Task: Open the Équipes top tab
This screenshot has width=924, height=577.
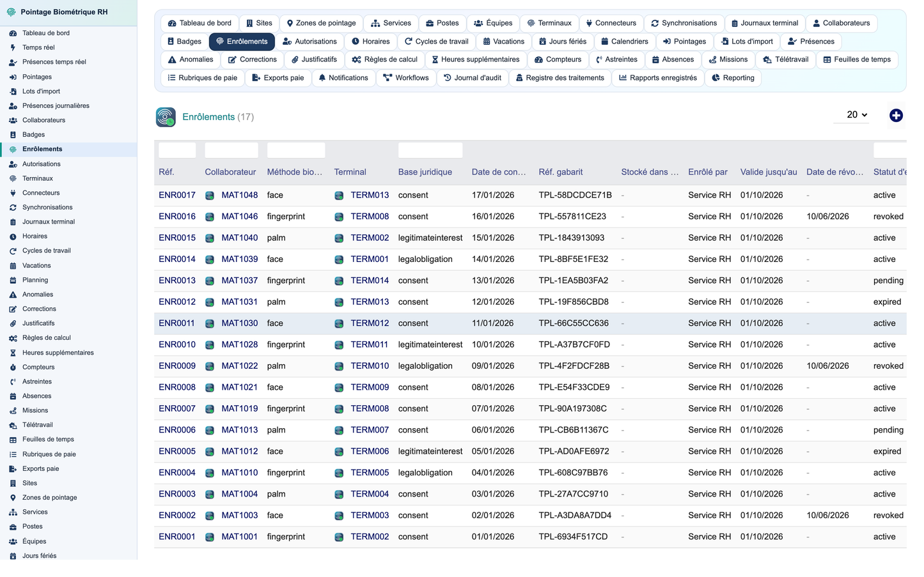Action: point(493,23)
